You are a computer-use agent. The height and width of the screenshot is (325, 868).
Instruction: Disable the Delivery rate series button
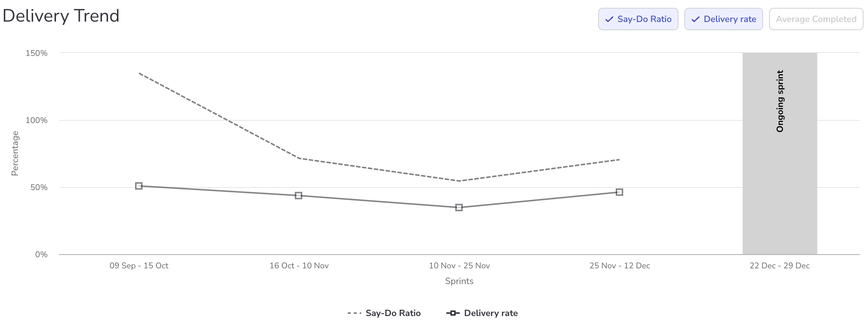click(x=724, y=19)
